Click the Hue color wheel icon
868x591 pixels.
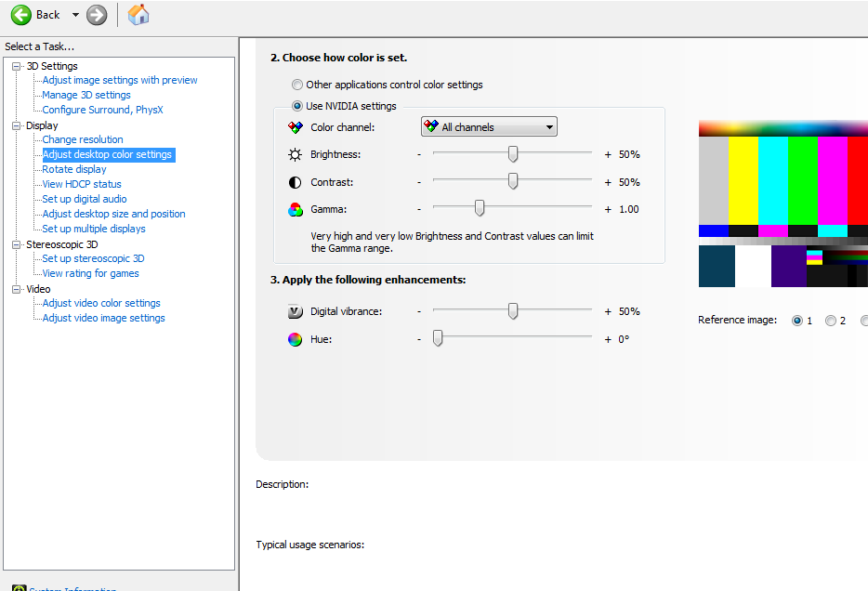point(295,339)
